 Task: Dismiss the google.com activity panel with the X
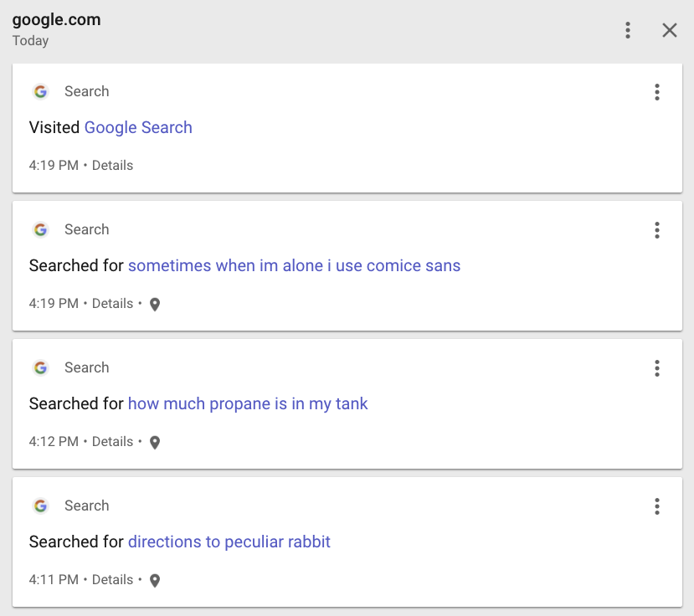[669, 30]
